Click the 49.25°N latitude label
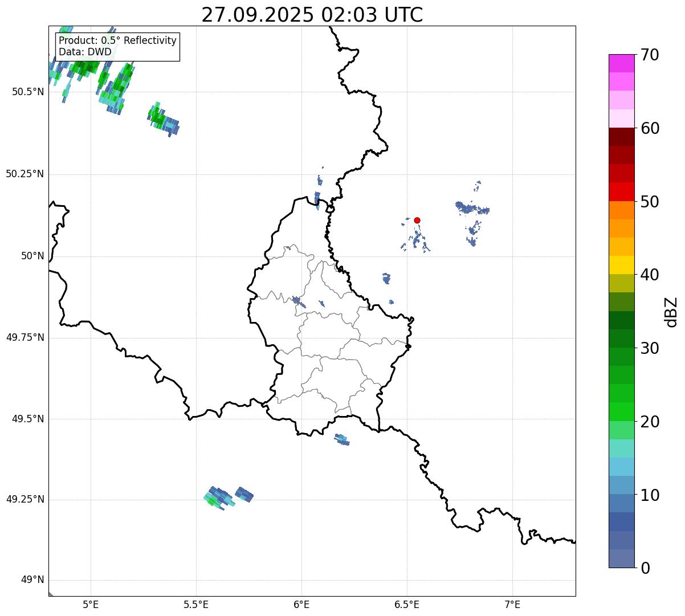This screenshot has width=685, height=616. [25, 499]
